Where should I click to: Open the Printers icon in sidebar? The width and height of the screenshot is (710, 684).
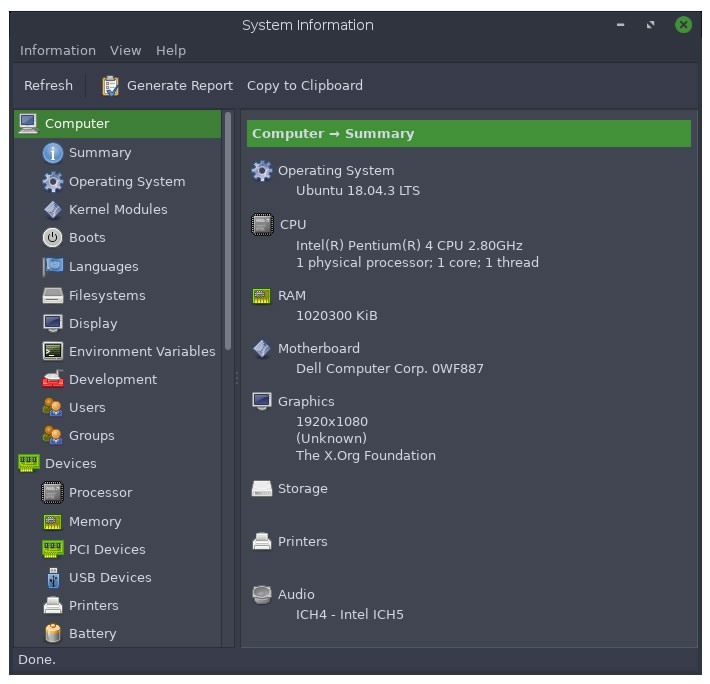click(53, 605)
